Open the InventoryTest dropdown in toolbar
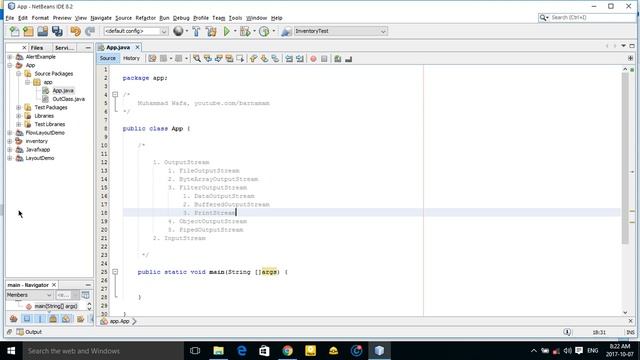The image size is (640, 360). click(383, 31)
